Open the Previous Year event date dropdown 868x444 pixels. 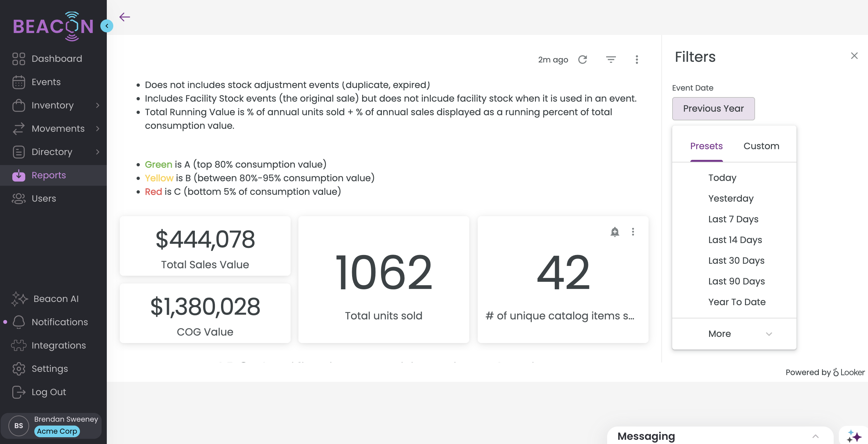tap(713, 108)
